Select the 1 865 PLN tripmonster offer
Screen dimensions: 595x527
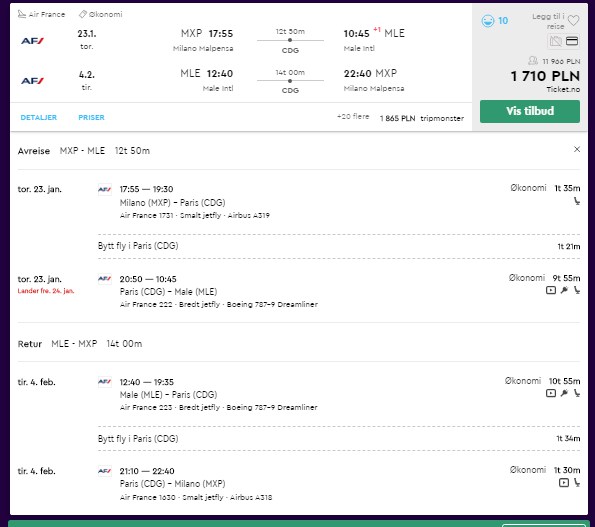click(x=422, y=118)
